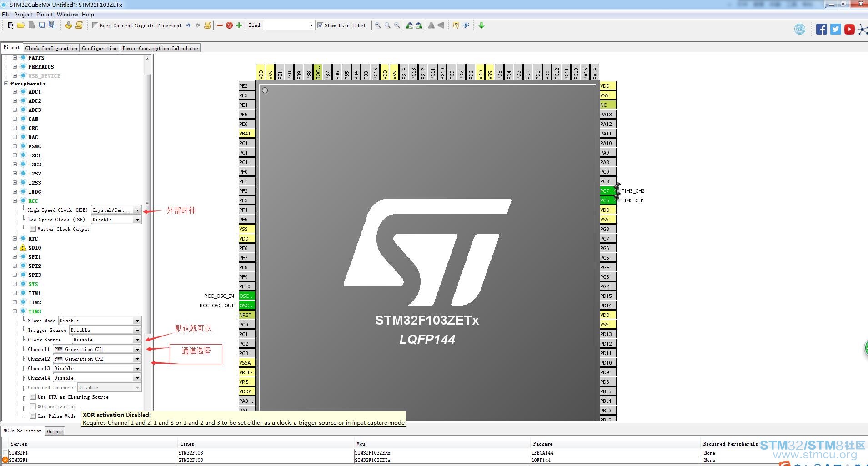Open the YouTube link icon
Screen dimensions: 868x466
(x=849, y=29)
